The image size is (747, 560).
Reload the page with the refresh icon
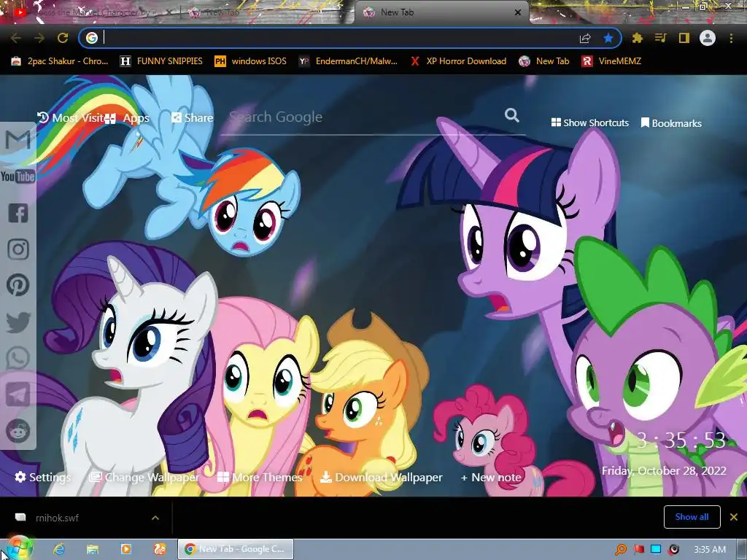(x=63, y=38)
